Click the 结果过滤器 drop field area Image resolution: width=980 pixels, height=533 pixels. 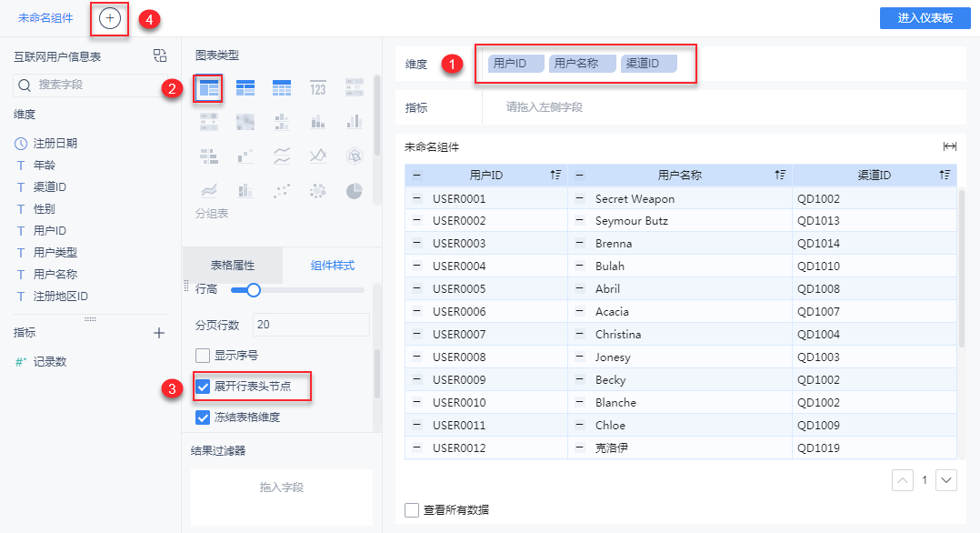pos(281,497)
